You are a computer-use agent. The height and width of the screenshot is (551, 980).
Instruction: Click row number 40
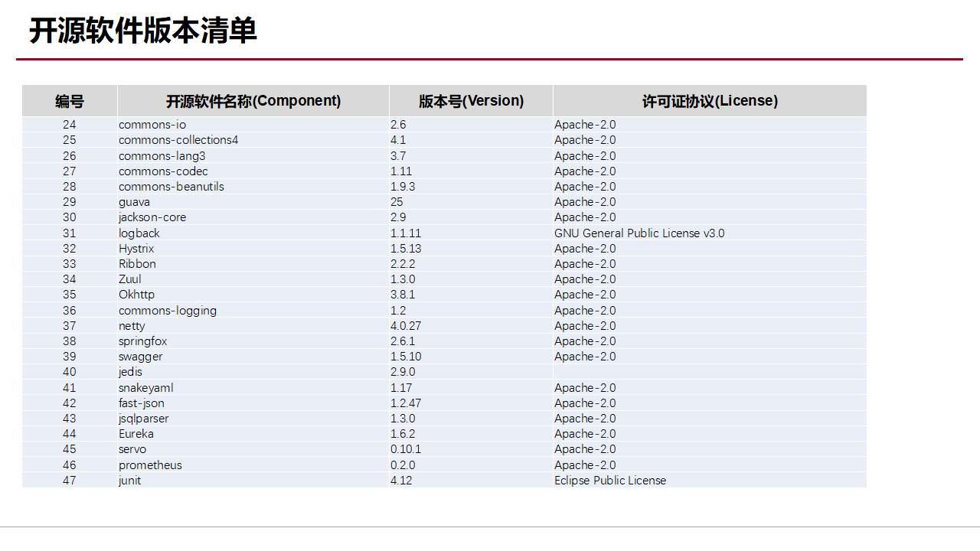[70, 372]
